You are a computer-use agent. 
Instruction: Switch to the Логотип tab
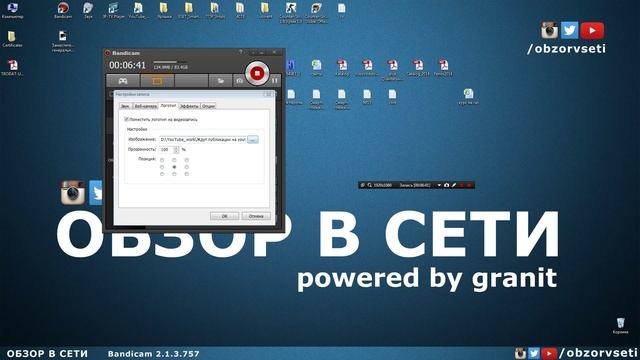pos(168,105)
